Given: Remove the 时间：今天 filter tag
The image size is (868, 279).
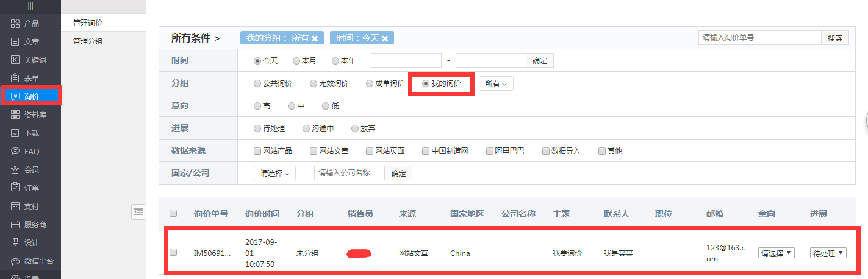Looking at the screenshot, I should [386, 38].
